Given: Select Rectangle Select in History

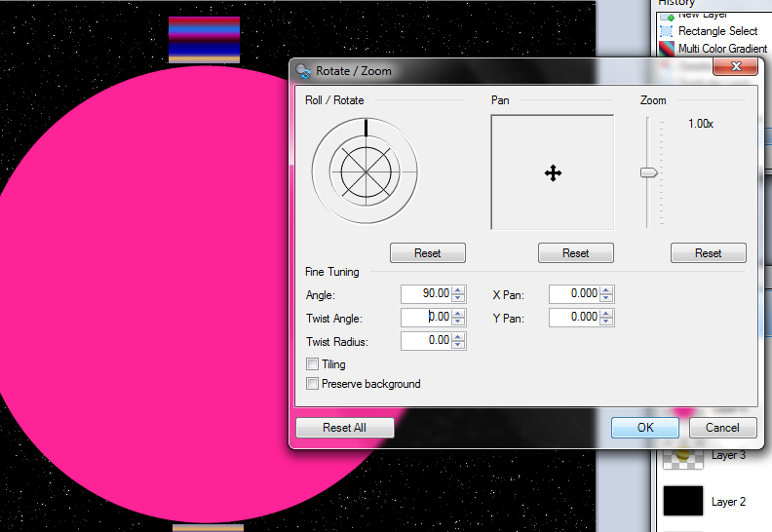Looking at the screenshot, I should click(x=717, y=31).
